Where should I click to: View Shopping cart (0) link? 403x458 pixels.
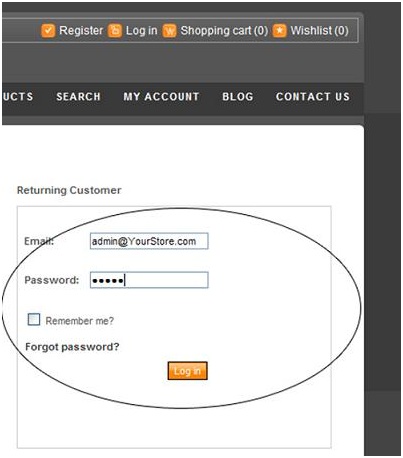[x=224, y=31]
